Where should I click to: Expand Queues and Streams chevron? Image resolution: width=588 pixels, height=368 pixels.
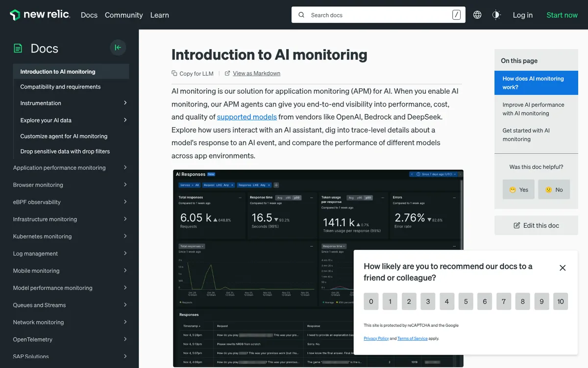point(125,305)
